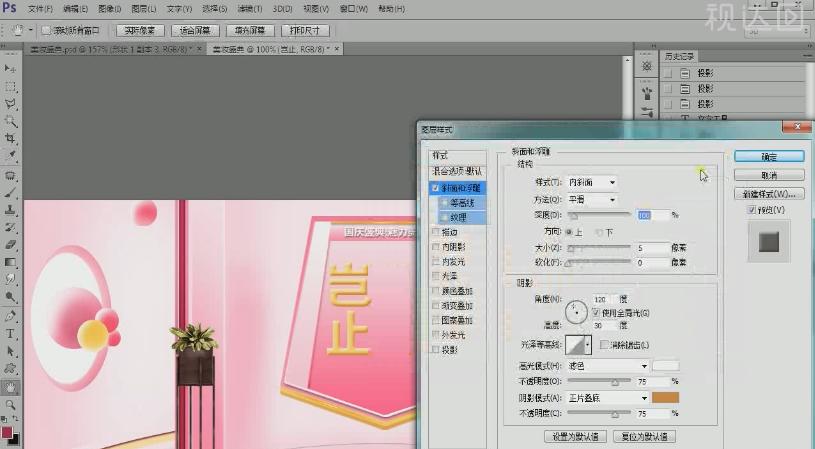
Task: Switch to the 历史记录 (History) panel tab
Action: [x=679, y=56]
